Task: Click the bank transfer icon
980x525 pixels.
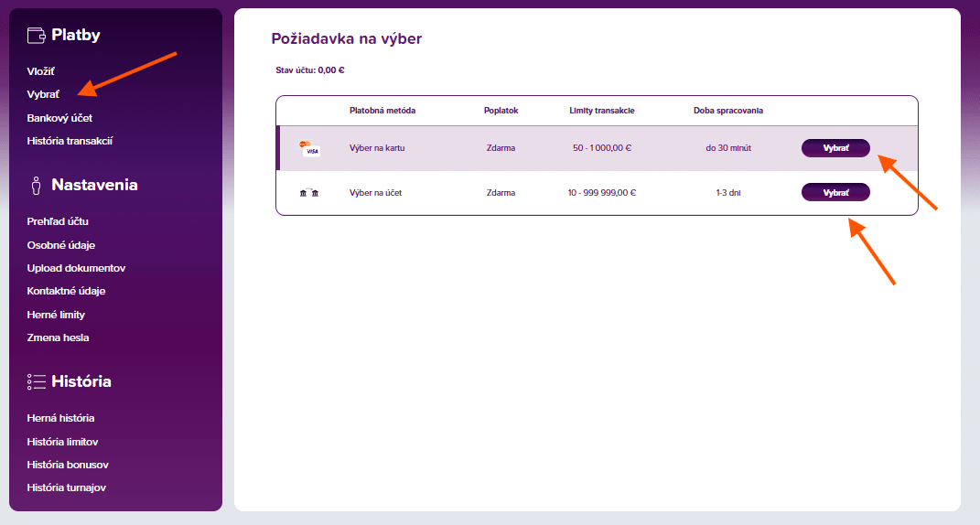Action: (x=308, y=193)
